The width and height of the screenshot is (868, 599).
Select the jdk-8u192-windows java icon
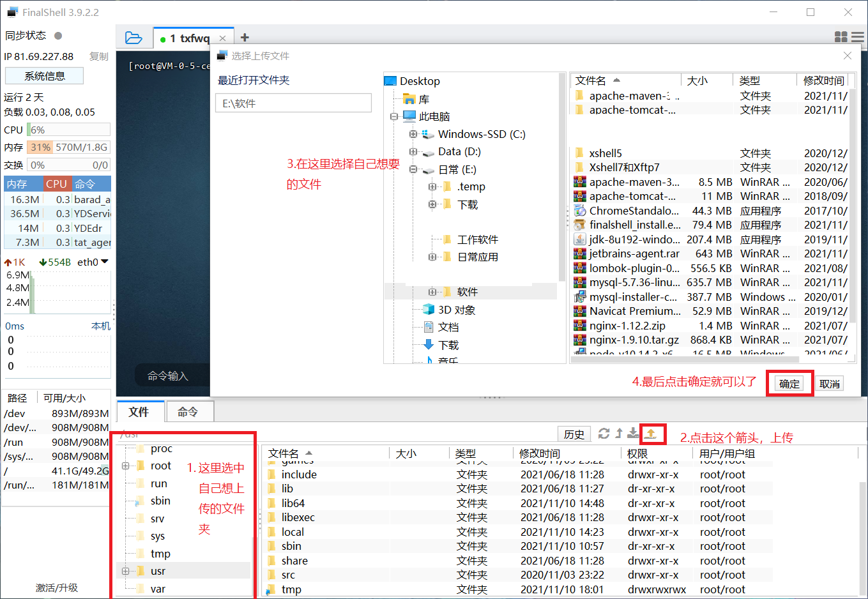pos(580,239)
